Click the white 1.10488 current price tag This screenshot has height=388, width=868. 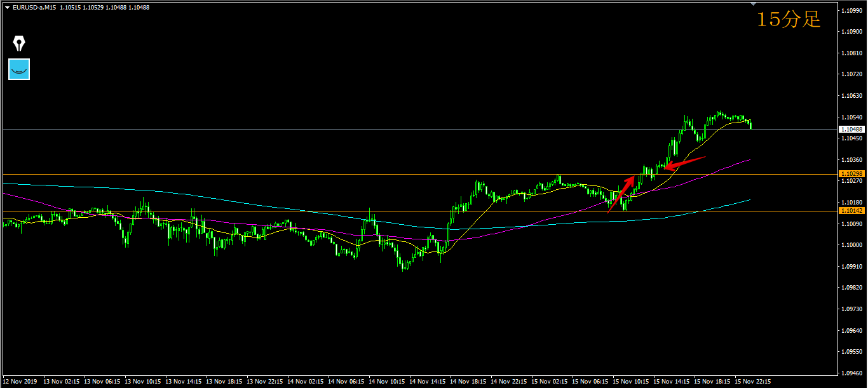point(850,129)
